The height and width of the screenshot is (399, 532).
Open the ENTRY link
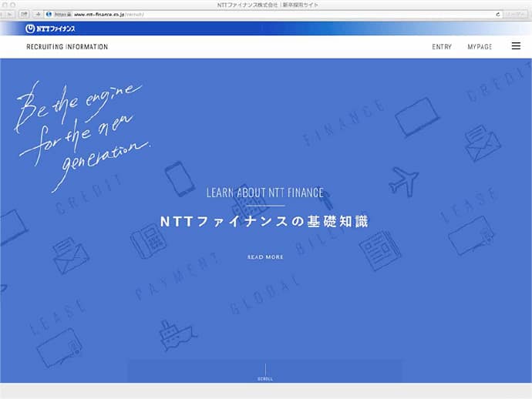pos(442,47)
